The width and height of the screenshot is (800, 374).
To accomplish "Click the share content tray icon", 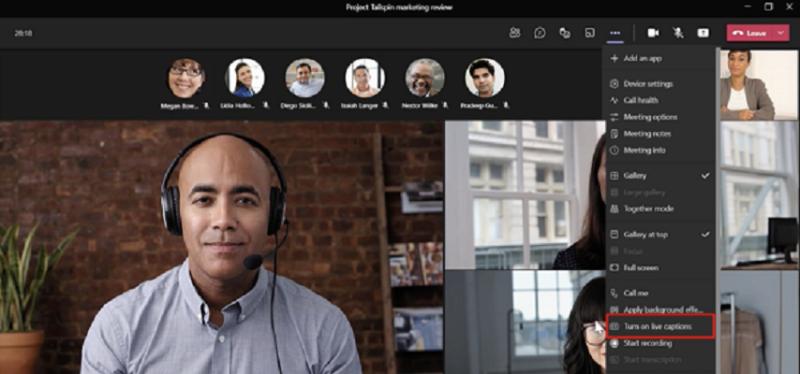I will (x=703, y=33).
